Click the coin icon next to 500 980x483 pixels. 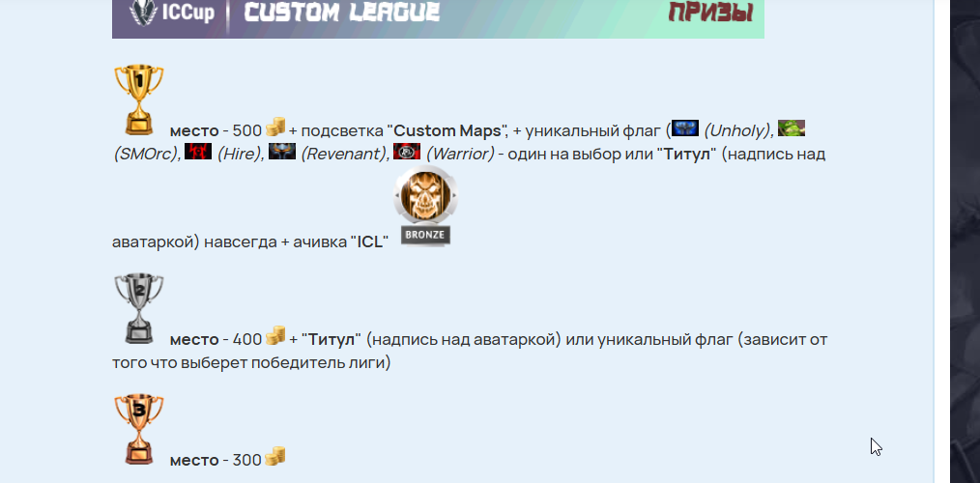[275, 127]
